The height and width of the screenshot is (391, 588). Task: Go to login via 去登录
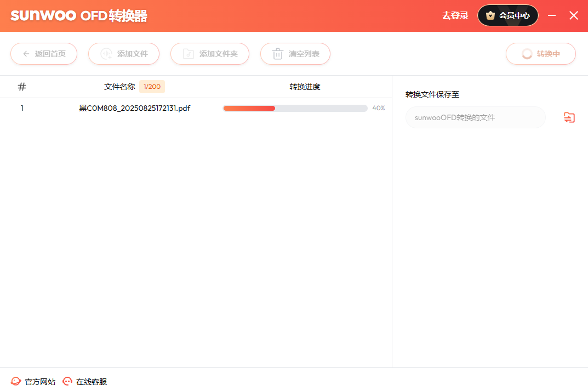click(455, 15)
